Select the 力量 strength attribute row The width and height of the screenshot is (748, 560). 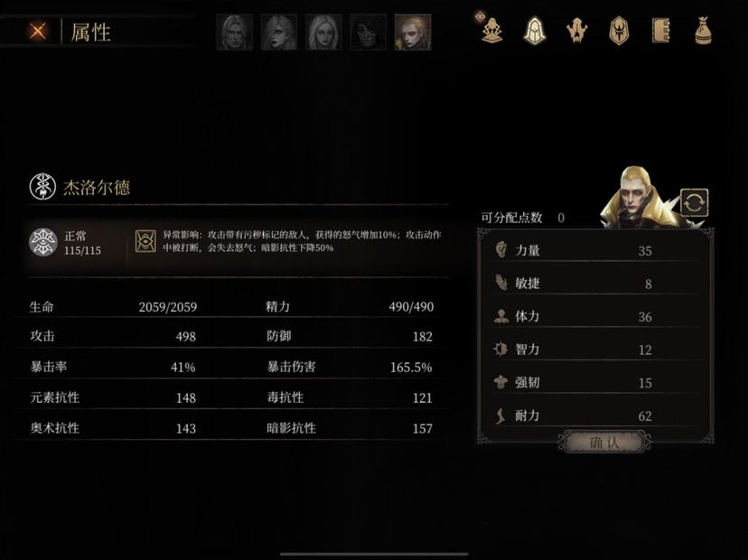pos(596,250)
